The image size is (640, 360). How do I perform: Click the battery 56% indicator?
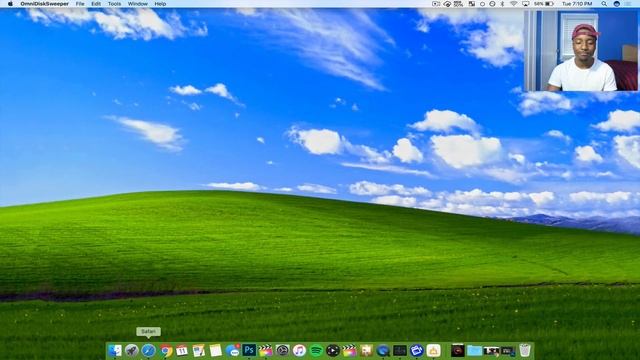[x=544, y=4]
